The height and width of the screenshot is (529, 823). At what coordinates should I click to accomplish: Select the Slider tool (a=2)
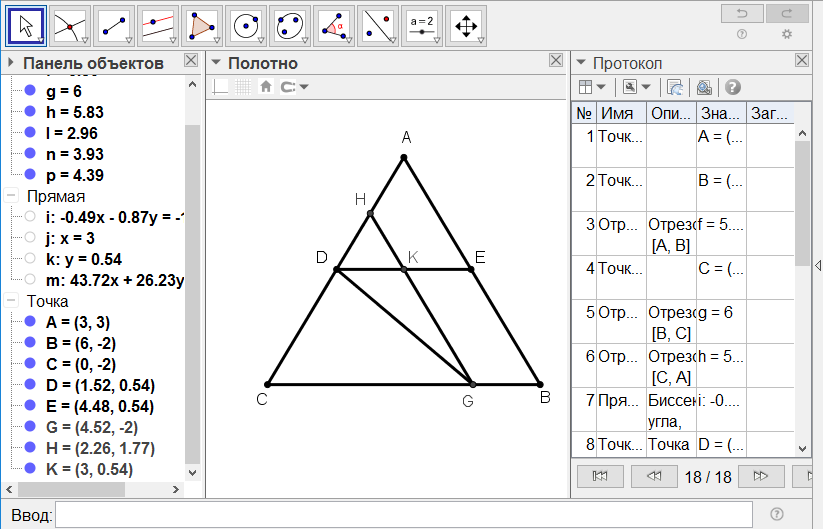[x=422, y=26]
